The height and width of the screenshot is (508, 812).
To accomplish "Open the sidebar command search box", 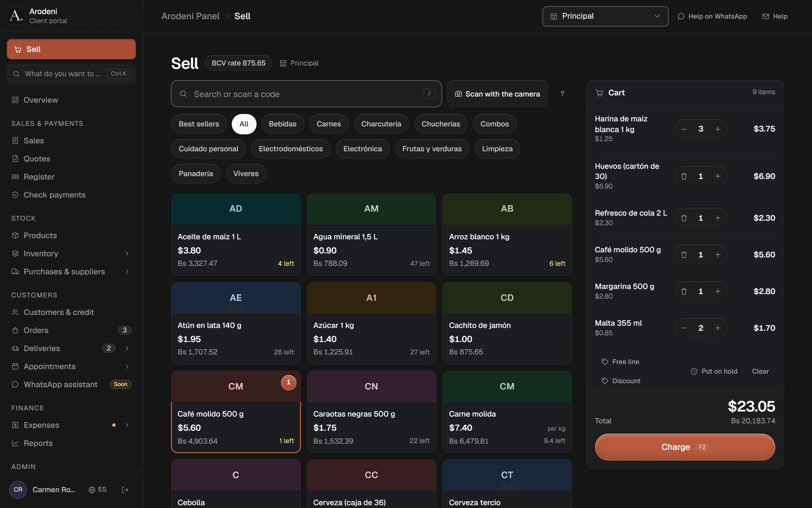I will 71,74.
